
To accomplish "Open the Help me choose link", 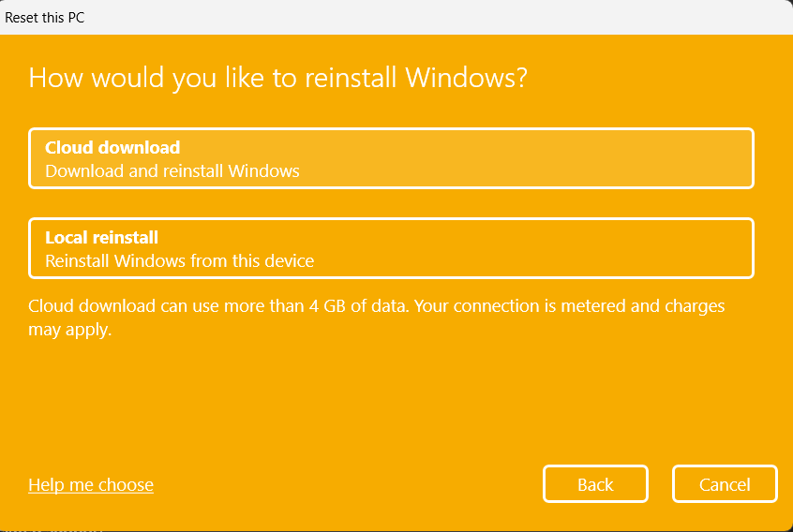I will [x=91, y=484].
